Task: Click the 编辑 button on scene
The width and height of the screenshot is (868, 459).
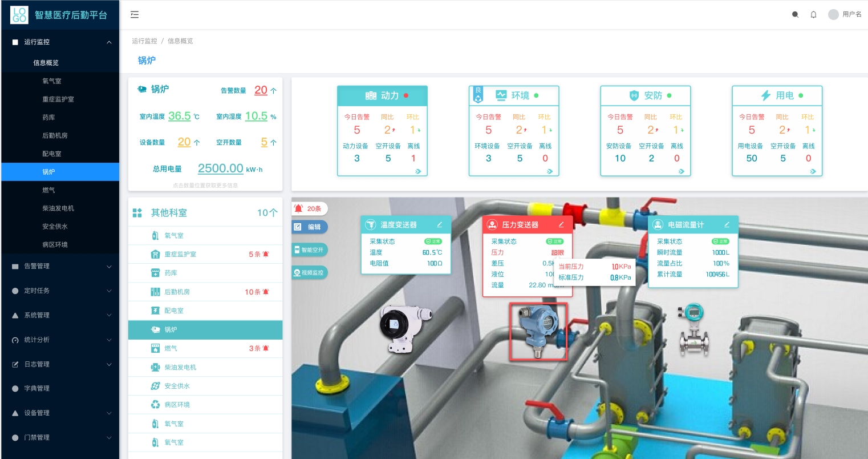Action: 310,227
